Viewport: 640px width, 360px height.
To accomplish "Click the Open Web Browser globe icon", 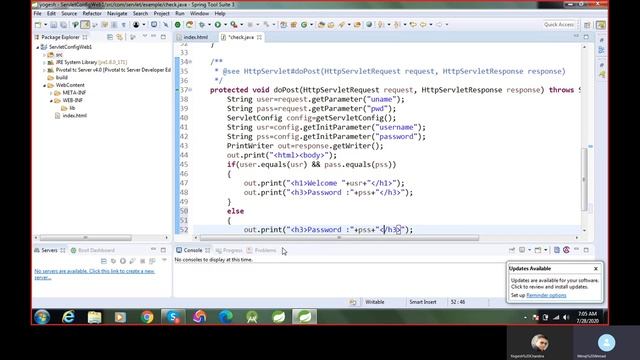I will pyautogui.click(x=369, y=25).
